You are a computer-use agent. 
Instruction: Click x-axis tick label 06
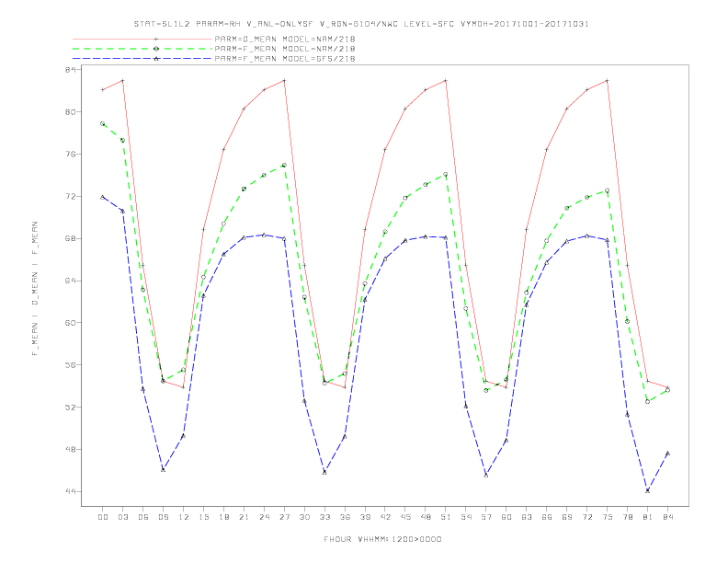pyautogui.click(x=143, y=517)
